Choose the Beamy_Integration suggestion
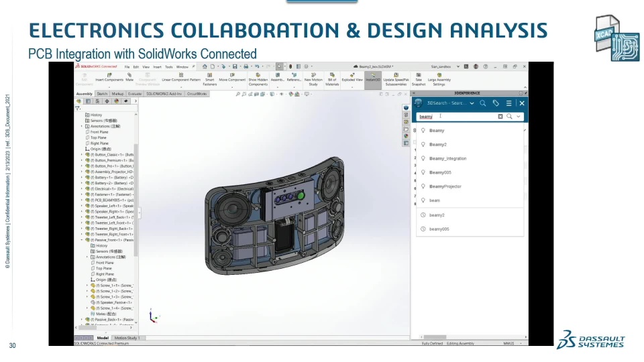This screenshot has height=362, width=644. click(x=470, y=158)
